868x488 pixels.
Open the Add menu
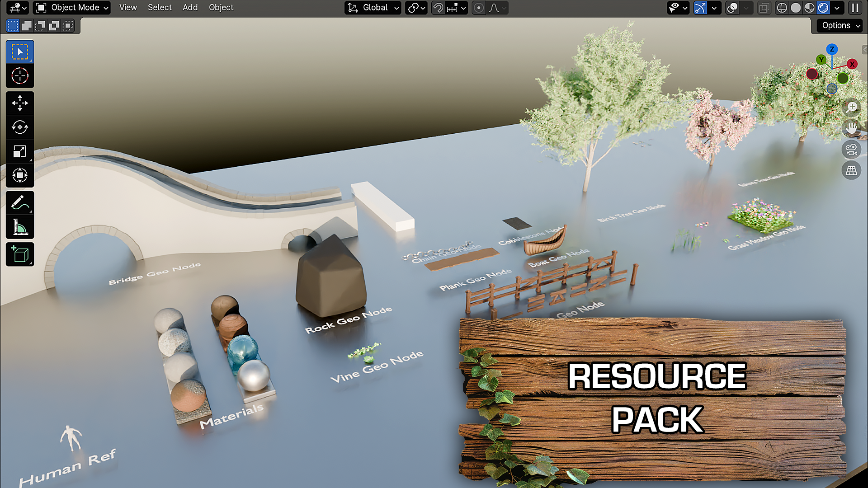pos(190,8)
